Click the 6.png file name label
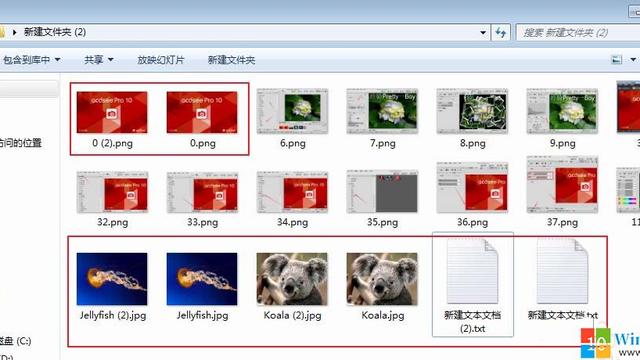 pos(293,143)
